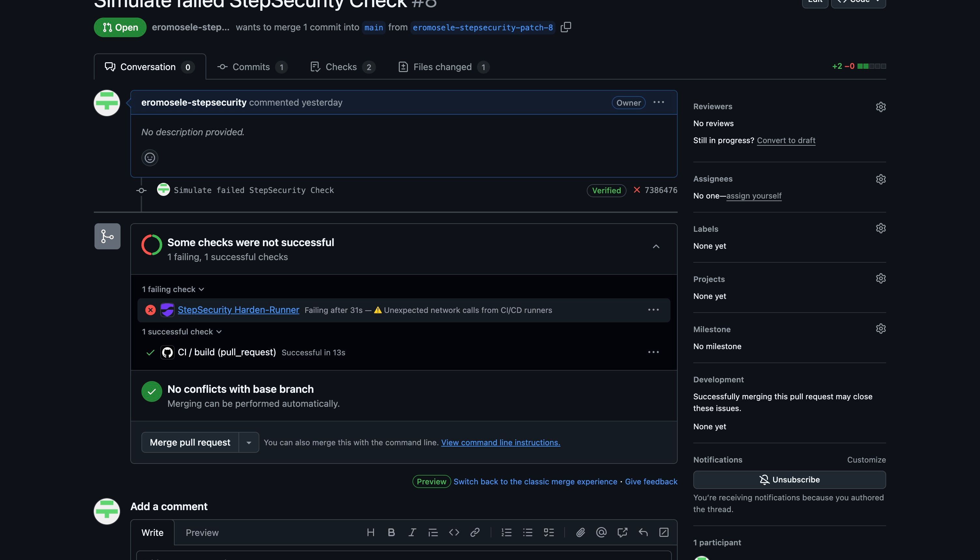The width and height of the screenshot is (980, 560).
Task: Attach files with the paperclip icon
Action: click(580, 532)
